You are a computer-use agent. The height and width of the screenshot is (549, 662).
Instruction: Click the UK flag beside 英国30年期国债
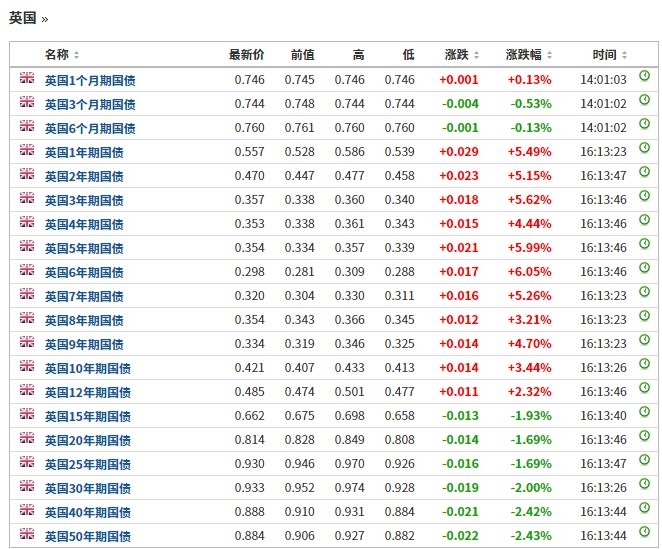(27, 485)
